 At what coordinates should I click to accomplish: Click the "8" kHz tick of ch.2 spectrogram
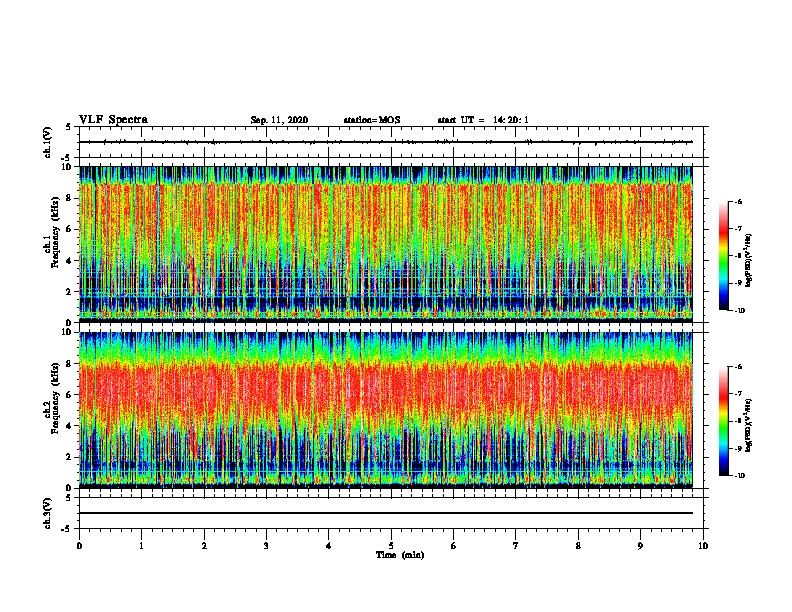(70, 364)
